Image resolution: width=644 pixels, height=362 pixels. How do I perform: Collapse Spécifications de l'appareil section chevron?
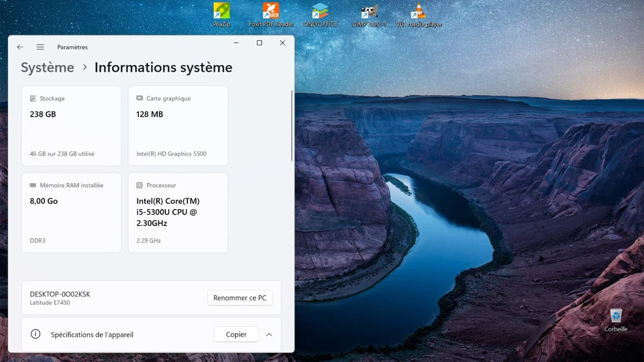pos(269,335)
